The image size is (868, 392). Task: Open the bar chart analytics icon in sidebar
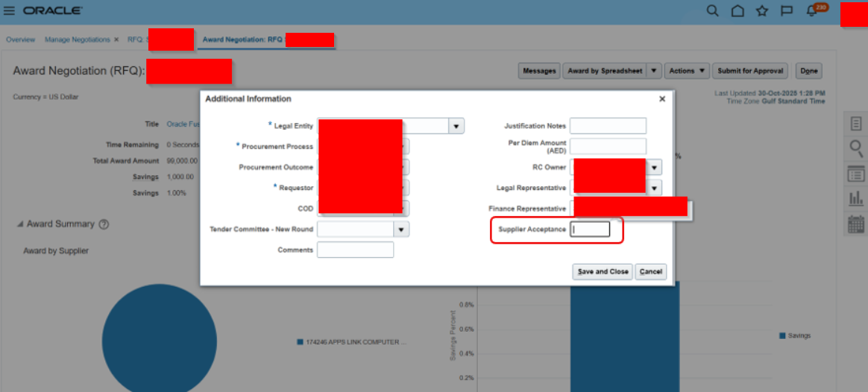856,199
